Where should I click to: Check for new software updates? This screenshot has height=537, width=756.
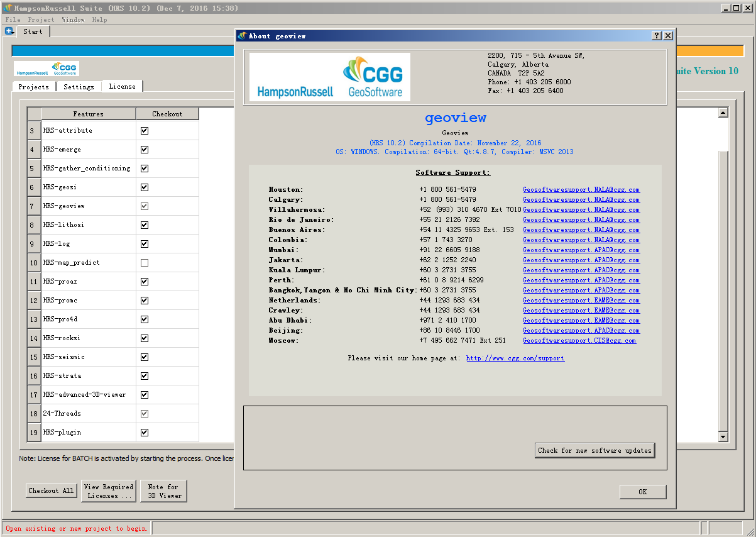(594, 450)
